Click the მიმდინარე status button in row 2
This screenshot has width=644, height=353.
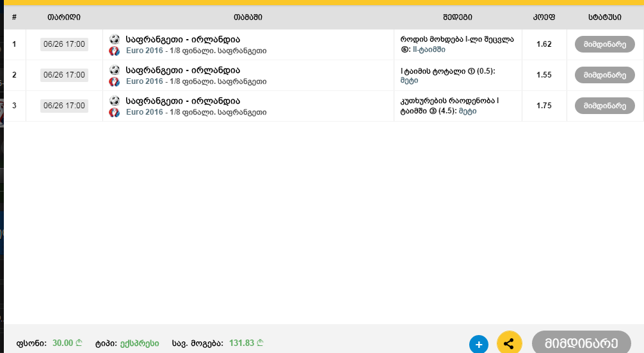pos(604,75)
